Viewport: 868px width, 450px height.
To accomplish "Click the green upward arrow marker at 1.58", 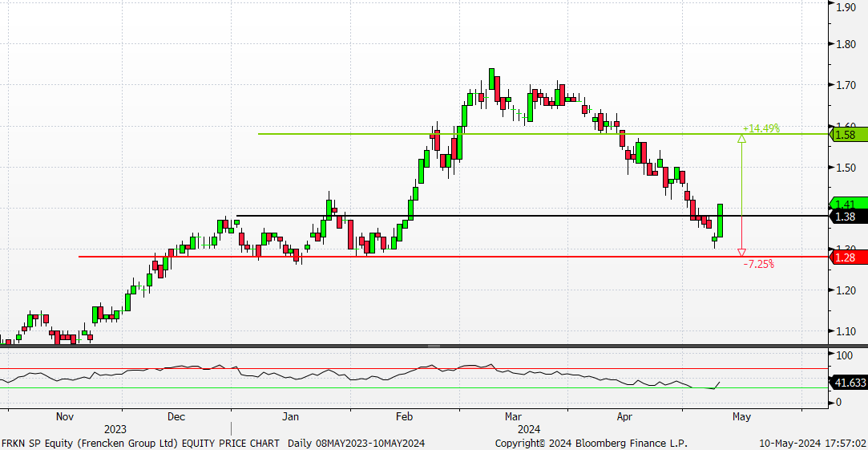I will point(741,139).
